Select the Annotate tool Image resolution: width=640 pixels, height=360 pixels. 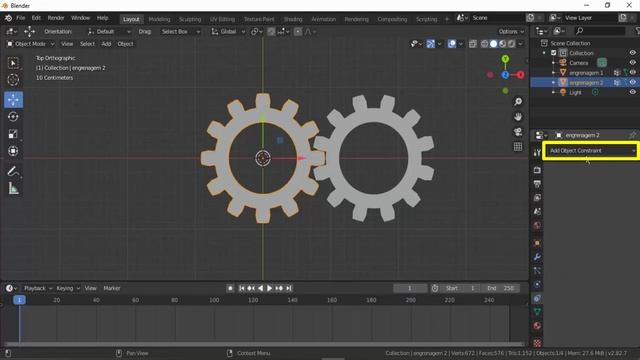[13, 171]
